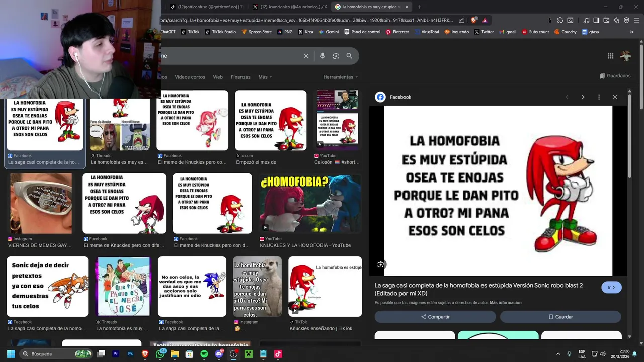Open the Gemini bookmark
Image resolution: width=644 pixels, height=362 pixels.
(x=329, y=32)
